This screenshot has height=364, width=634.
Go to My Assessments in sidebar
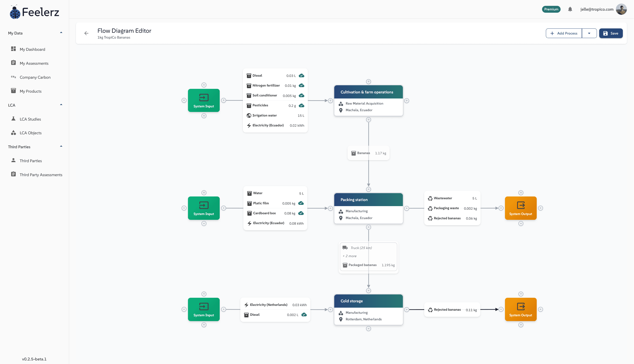click(34, 63)
